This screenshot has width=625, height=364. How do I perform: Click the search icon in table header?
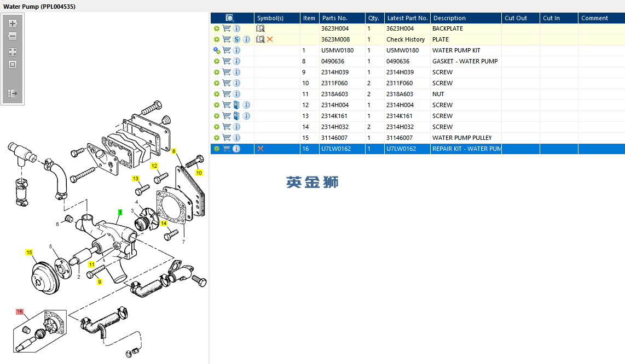click(230, 18)
